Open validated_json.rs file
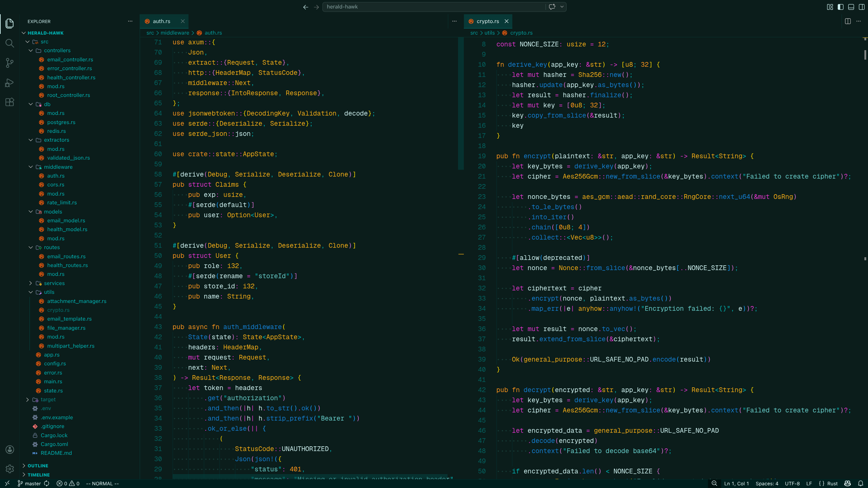The height and width of the screenshot is (488, 868). 68,158
